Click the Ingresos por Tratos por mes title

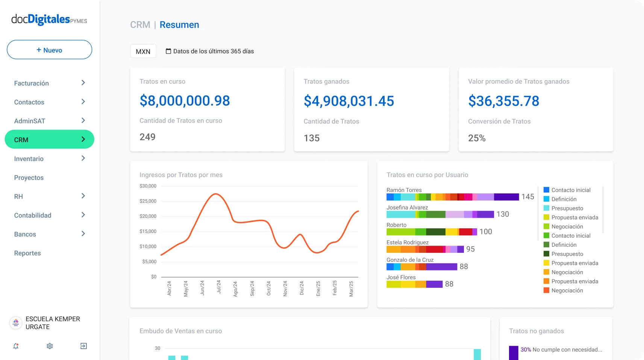click(181, 175)
